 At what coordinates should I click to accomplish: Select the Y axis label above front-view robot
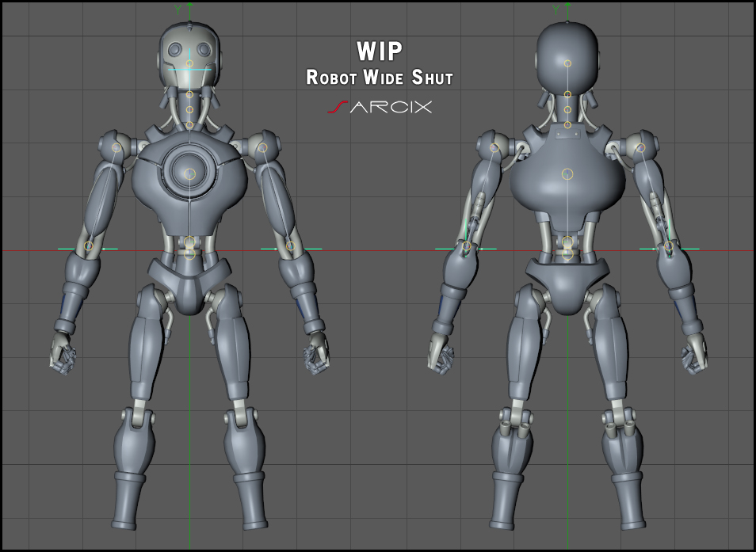(x=178, y=10)
